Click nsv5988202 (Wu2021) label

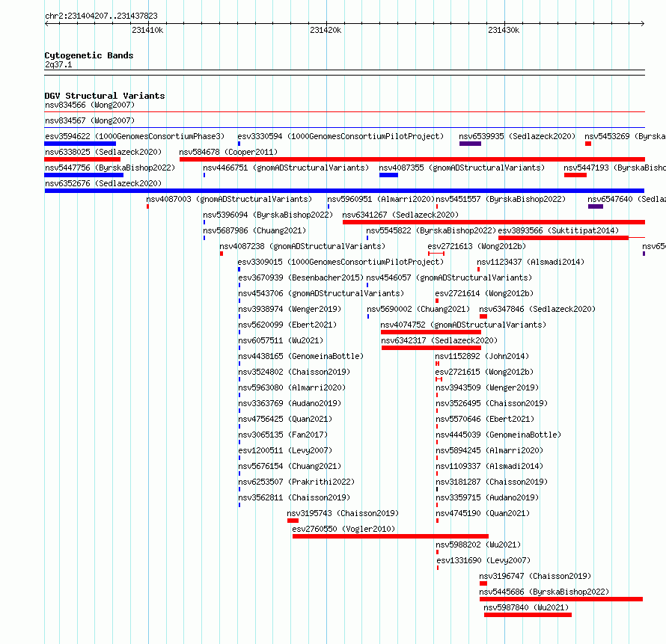(478, 545)
